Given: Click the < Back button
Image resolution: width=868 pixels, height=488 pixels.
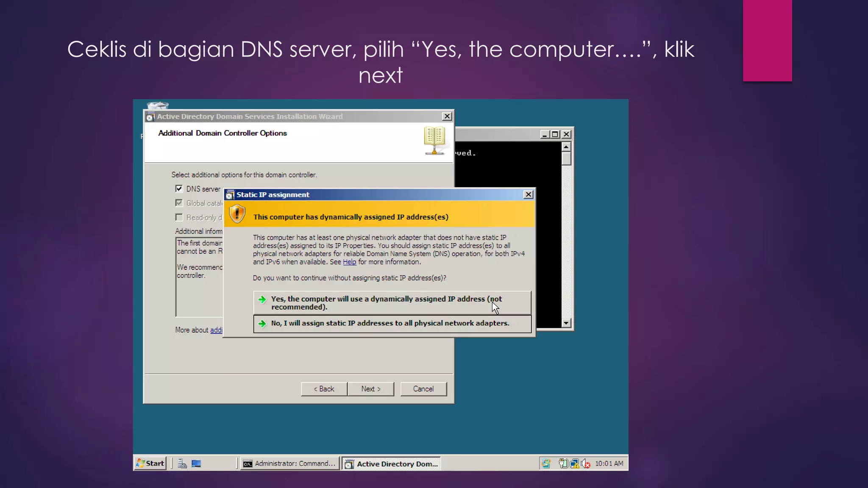Looking at the screenshot, I should 324,389.
